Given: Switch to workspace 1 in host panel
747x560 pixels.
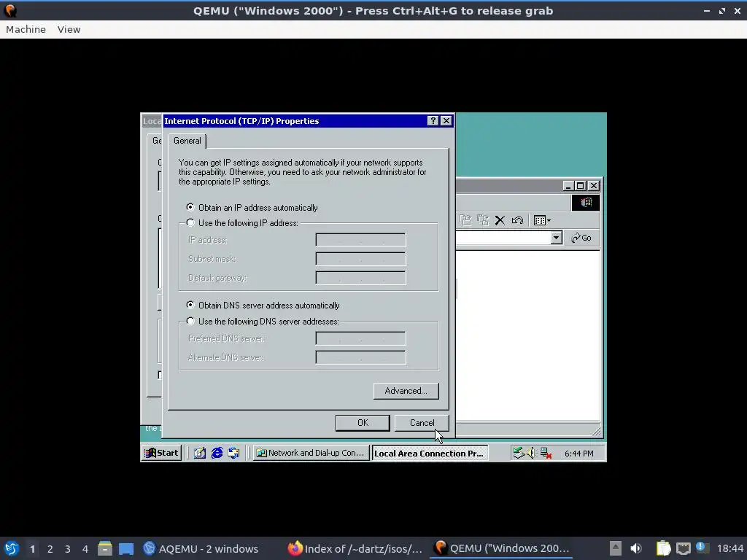Looking at the screenshot, I should click(x=32, y=549).
